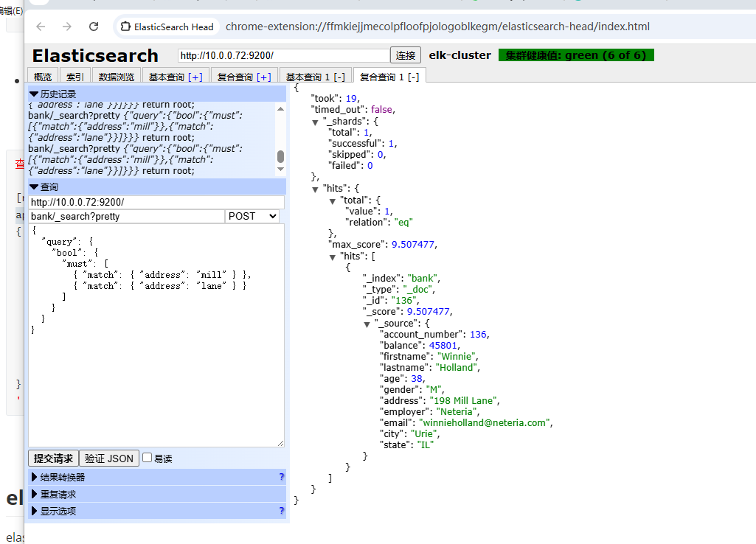Screen dimensions: 756x544
Task: Click help icon beside 显示选项
Action: [x=281, y=511]
